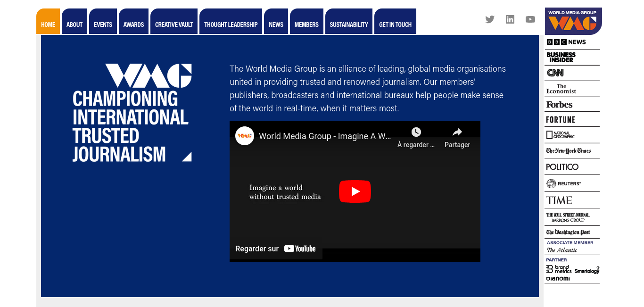Open the BBC News member logo
Viewport: 644px width, 307px height.
(x=566, y=42)
